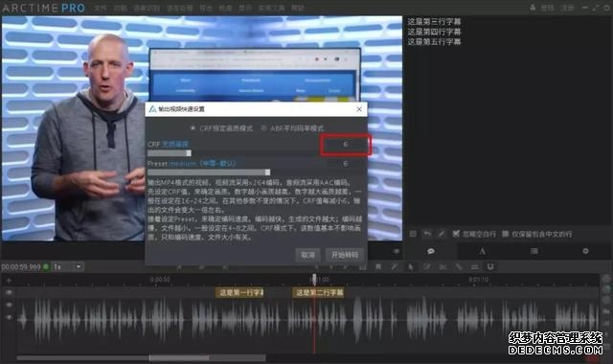613x364 pixels.
Task: Click the 取消 cancel button in dialog
Action: click(x=307, y=255)
